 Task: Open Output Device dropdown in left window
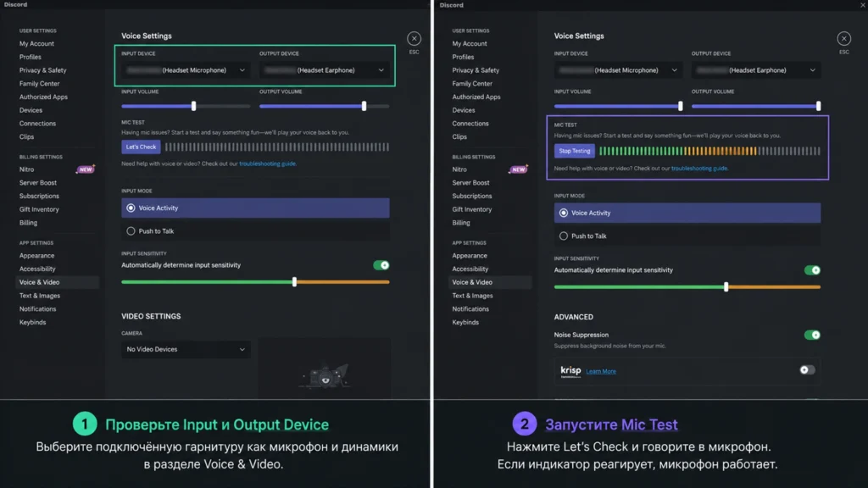(x=324, y=70)
